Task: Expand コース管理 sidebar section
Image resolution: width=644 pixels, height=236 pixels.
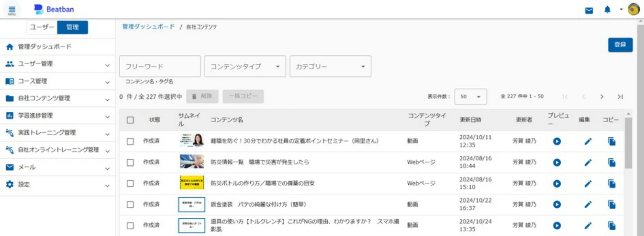Action: coord(58,81)
